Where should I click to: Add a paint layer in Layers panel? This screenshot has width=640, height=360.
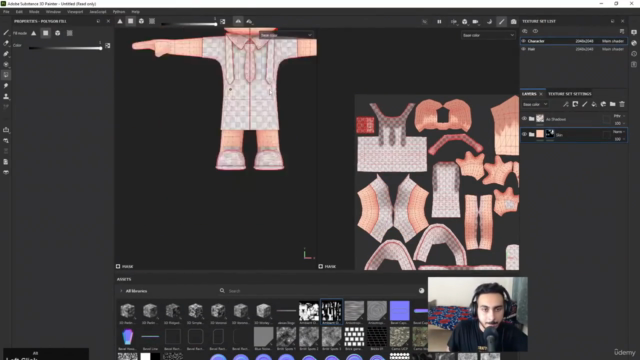[584, 104]
